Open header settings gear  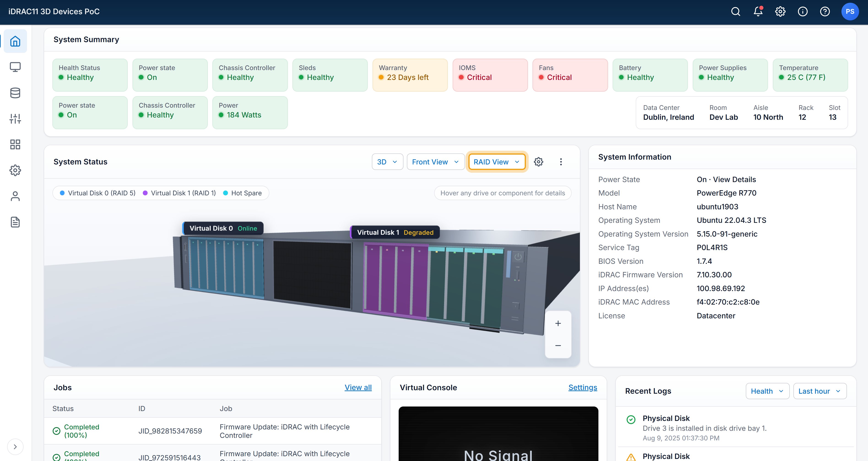click(x=780, y=12)
